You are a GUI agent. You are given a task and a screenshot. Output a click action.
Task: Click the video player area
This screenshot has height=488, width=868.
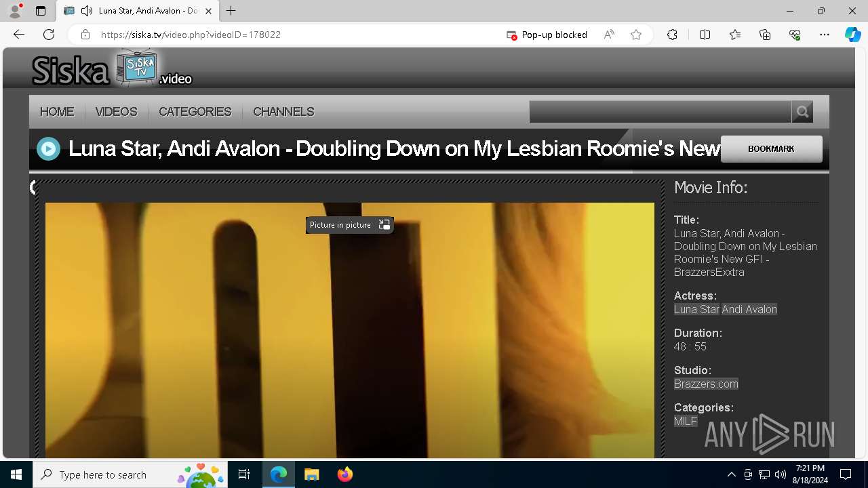pos(350,330)
